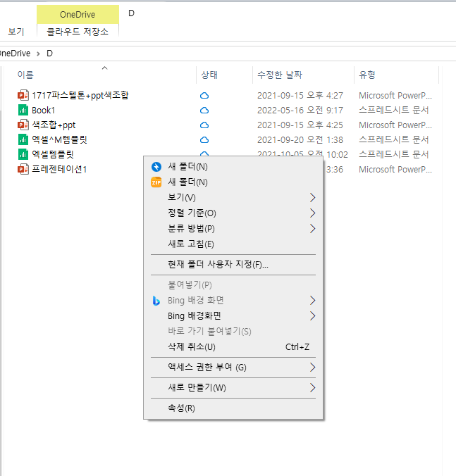The width and height of the screenshot is (456, 476).
Task: Click the spreadsheet icon next to 엑셀템플릿
Action: click(x=23, y=154)
